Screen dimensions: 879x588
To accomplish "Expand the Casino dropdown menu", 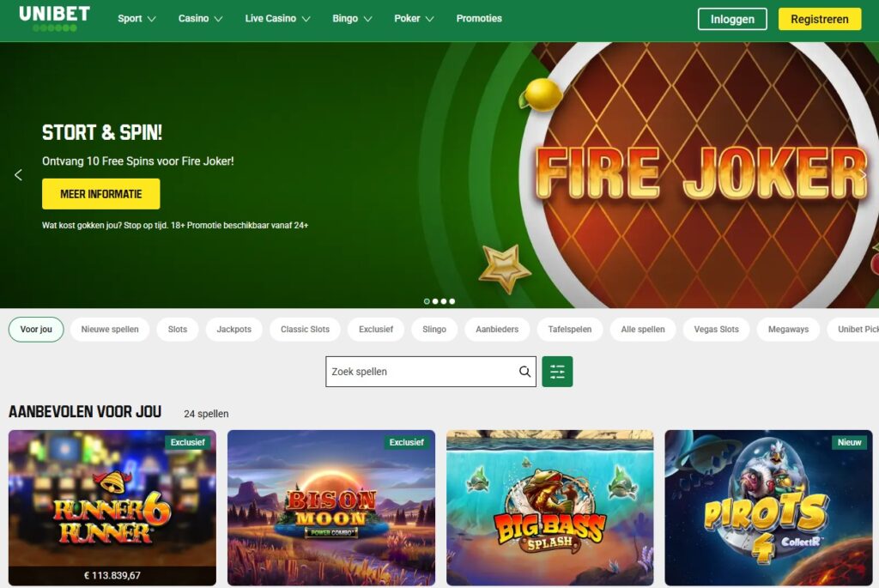I will click(x=200, y=19).
